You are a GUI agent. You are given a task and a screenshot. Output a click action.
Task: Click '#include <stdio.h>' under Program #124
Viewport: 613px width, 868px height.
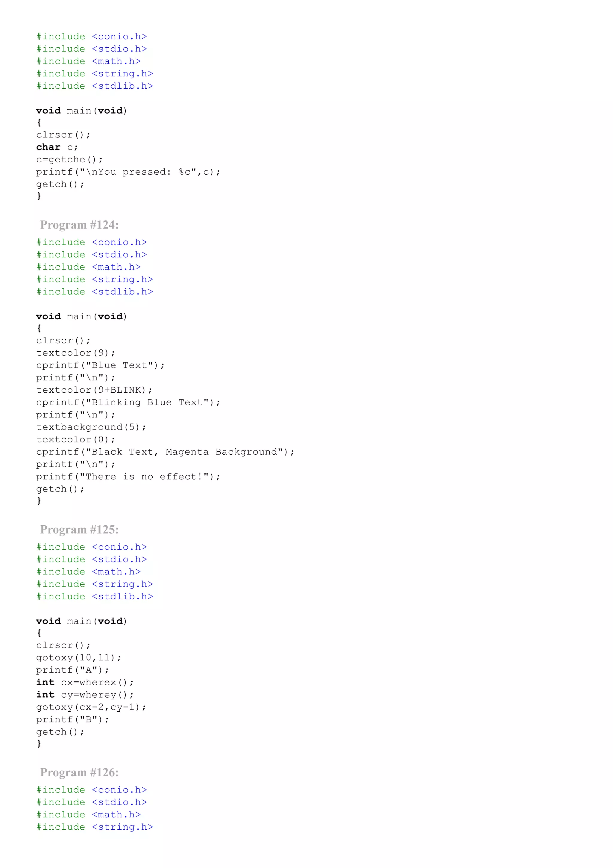[92, 255]
